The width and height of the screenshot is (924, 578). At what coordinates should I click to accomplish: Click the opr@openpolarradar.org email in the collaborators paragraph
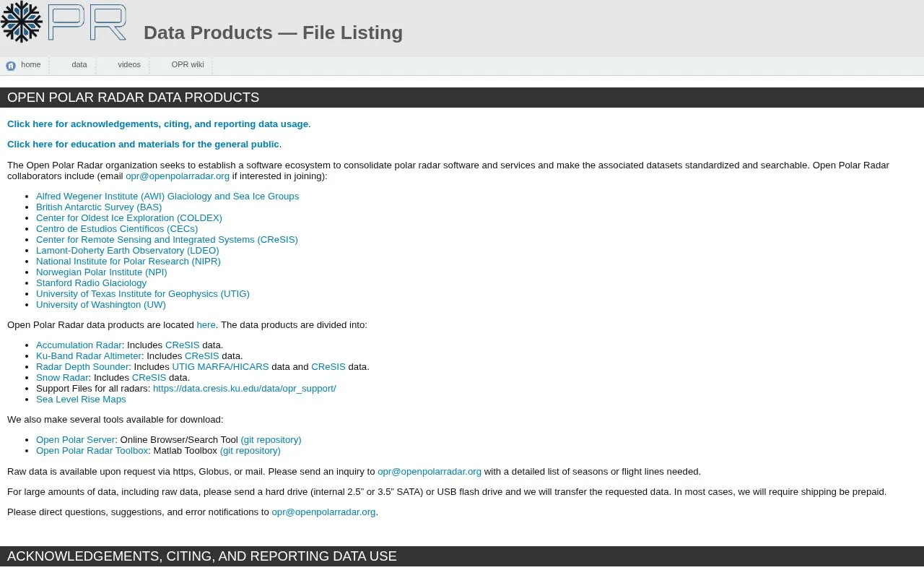pyautogui.click(x=178, y=176)
